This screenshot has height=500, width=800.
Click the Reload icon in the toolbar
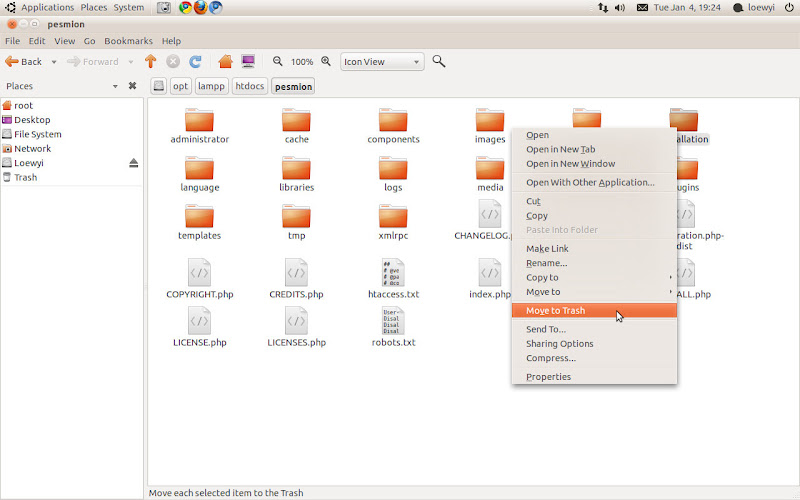tap(195, 62)
